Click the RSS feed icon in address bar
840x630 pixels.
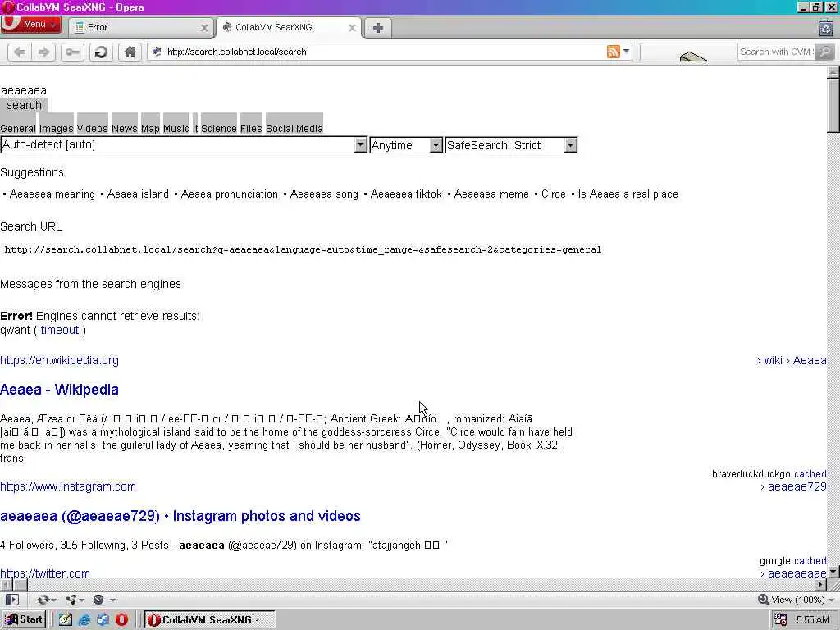(x=614, y=52)
